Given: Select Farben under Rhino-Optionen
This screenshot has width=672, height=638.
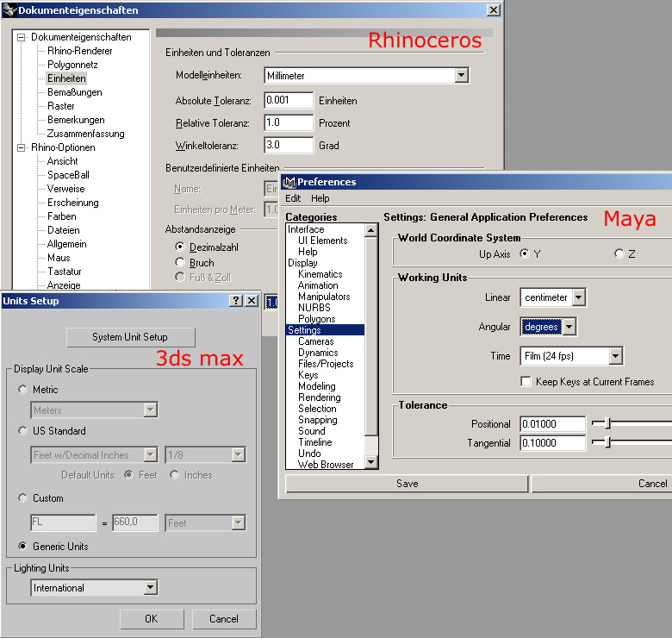Looking at the screenshot, I should (x=62, y=216).
